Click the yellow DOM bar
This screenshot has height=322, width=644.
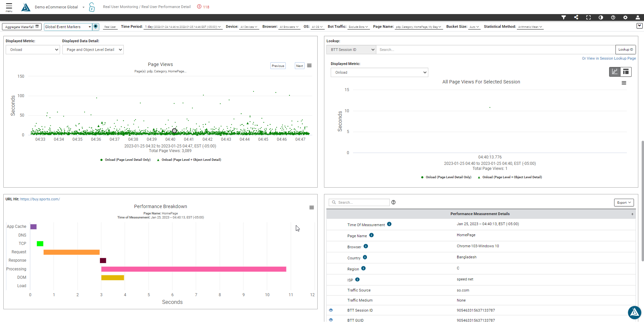[x=113, y=277]
